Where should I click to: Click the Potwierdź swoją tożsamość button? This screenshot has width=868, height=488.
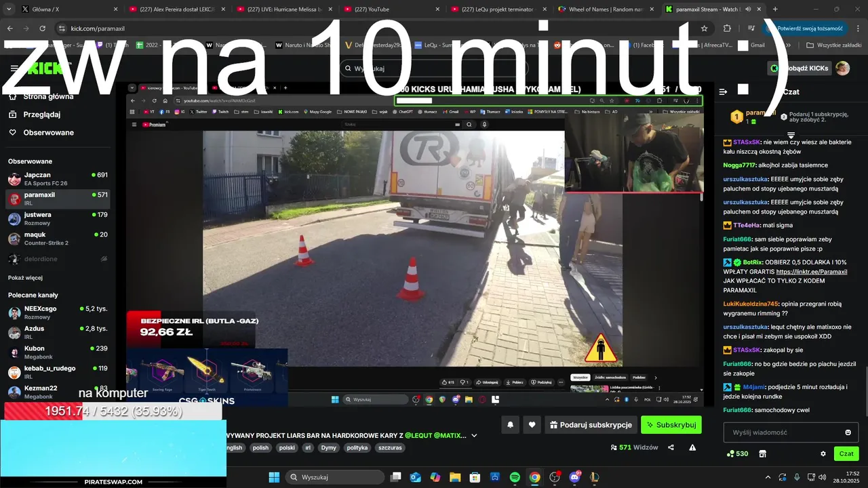point(804,28)
